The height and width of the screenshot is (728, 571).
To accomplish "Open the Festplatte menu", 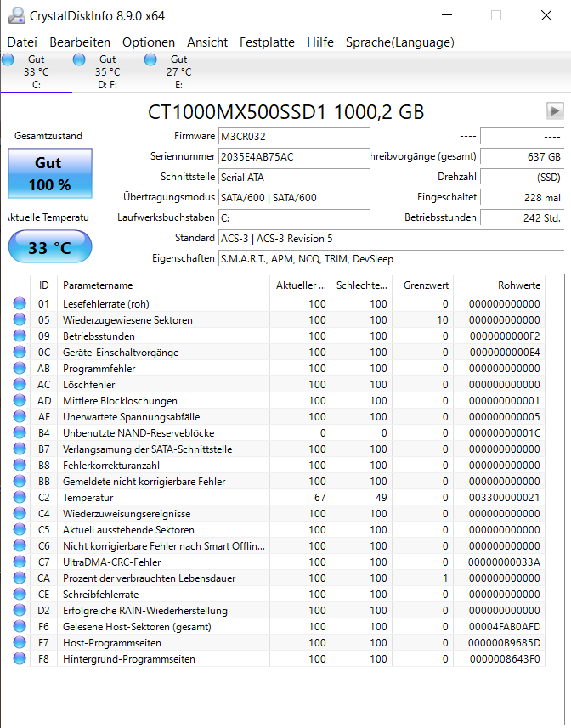I will pyautogui.click(x=267, y=42).
